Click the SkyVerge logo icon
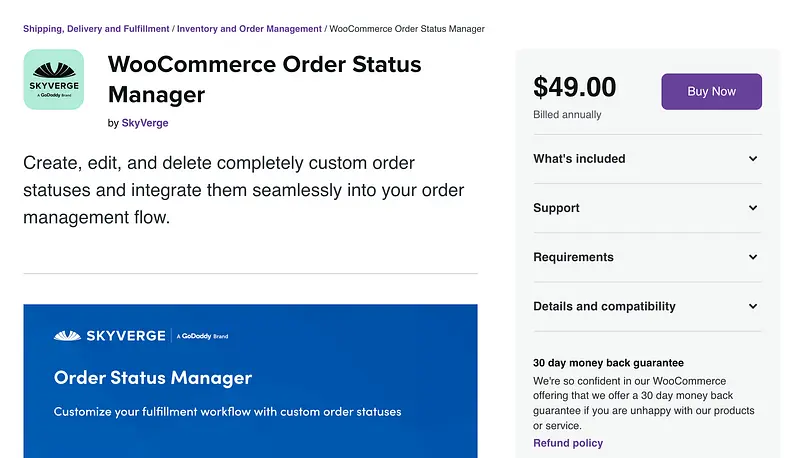The width and height of the screenshot is (800, 458). tap(53, 80)
